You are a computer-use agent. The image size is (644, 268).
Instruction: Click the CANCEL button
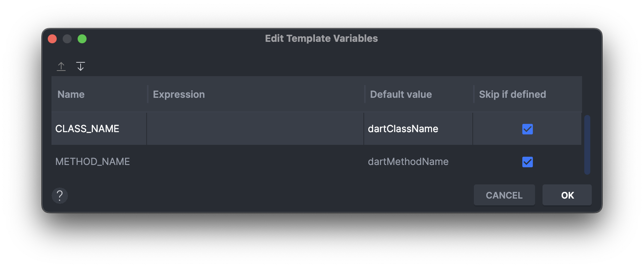pos(504,195)
